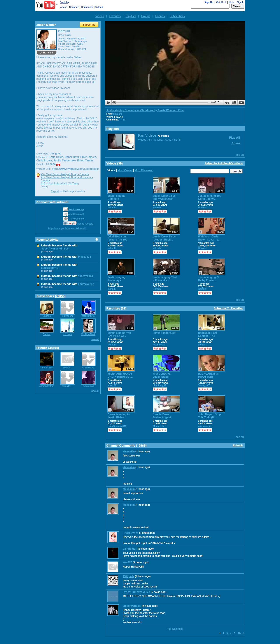Open the English language dropdown
The image size is (280, 644).
point(64,2)
